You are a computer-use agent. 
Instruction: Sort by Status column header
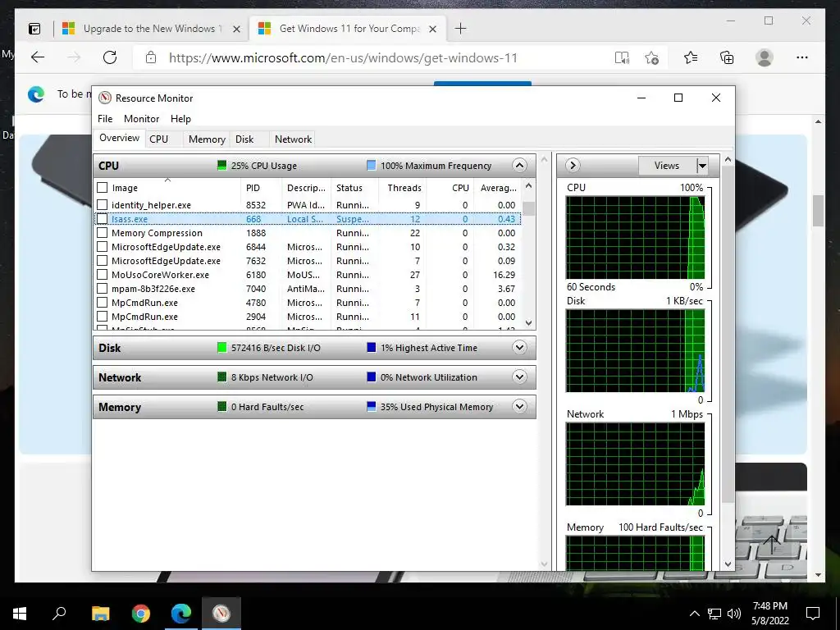coord(354,188)
